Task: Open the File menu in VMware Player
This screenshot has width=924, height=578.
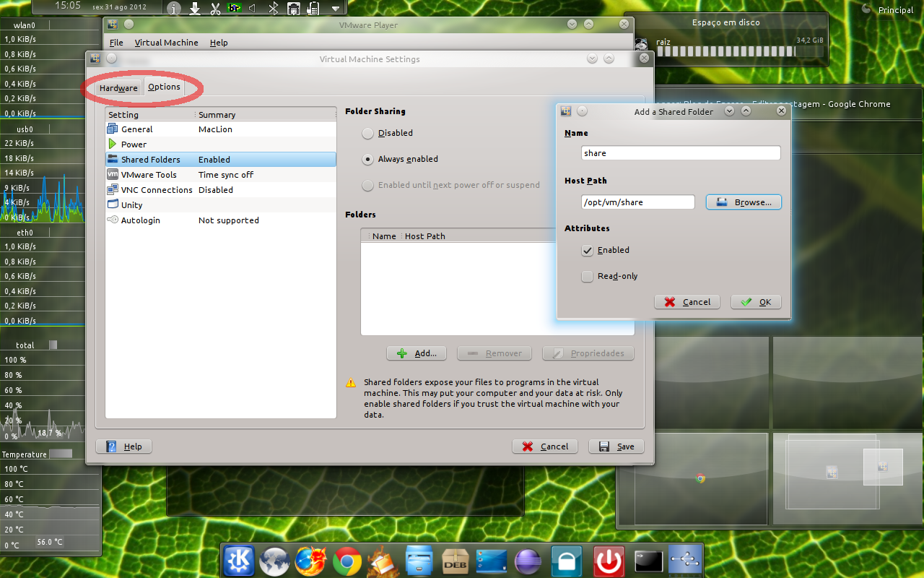Action: 116,43
